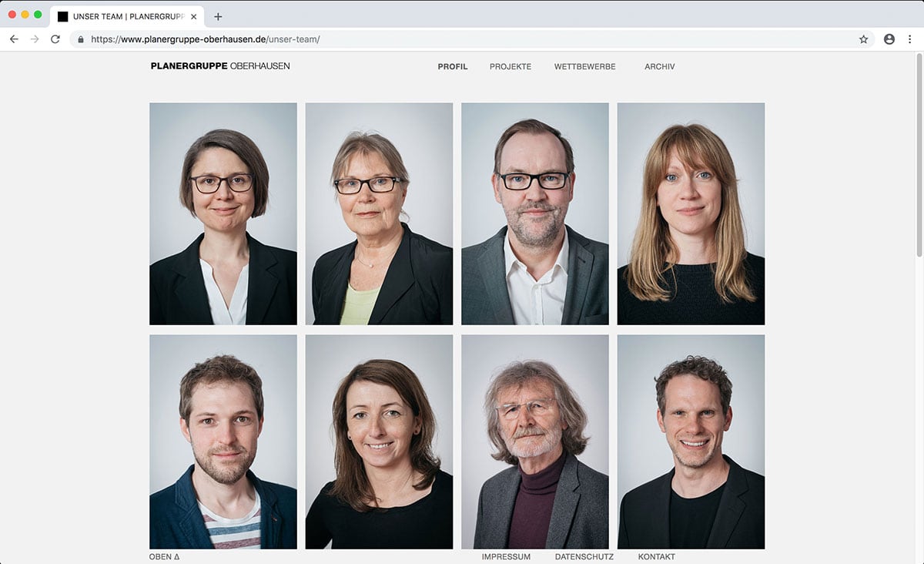Open the PROJEKTE menu item
The width and height of the screenshot is (924, 564).
(511, 67)
